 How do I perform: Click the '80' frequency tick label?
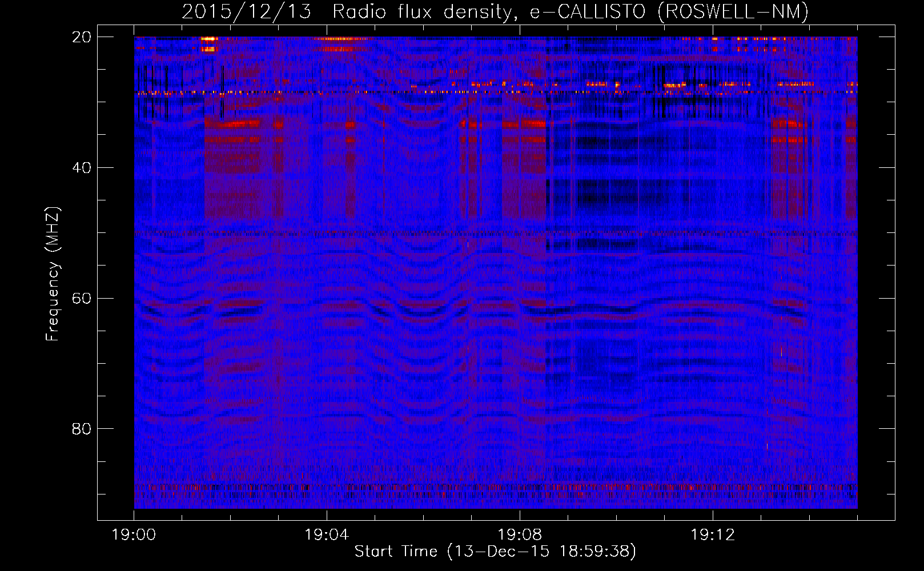81,429
